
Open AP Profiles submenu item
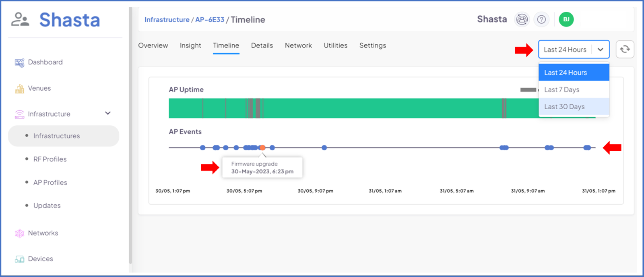[x=50, y=183]
